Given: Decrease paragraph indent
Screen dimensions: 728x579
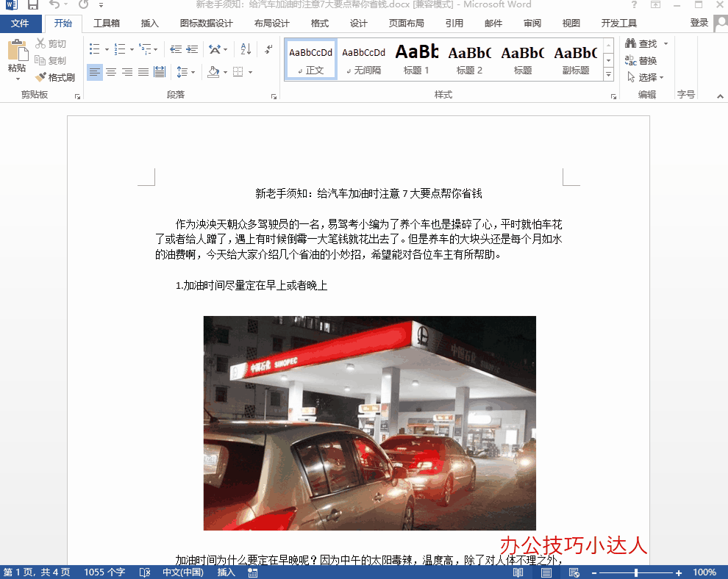Looking at the screenshot, I should [176, 48].
